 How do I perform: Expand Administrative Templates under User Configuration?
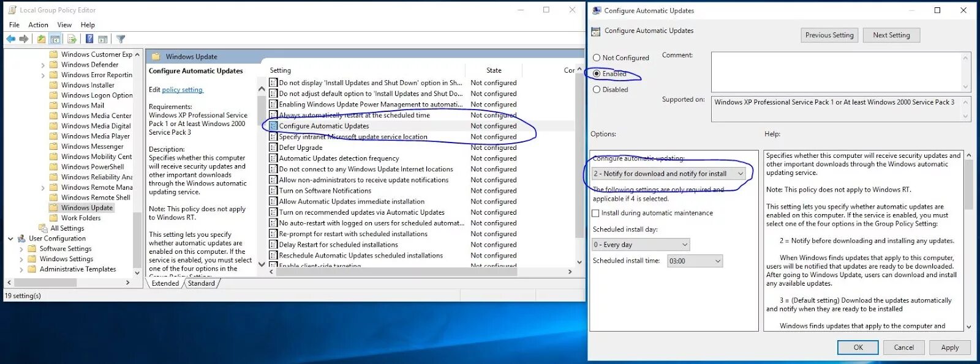coord(21,270)
